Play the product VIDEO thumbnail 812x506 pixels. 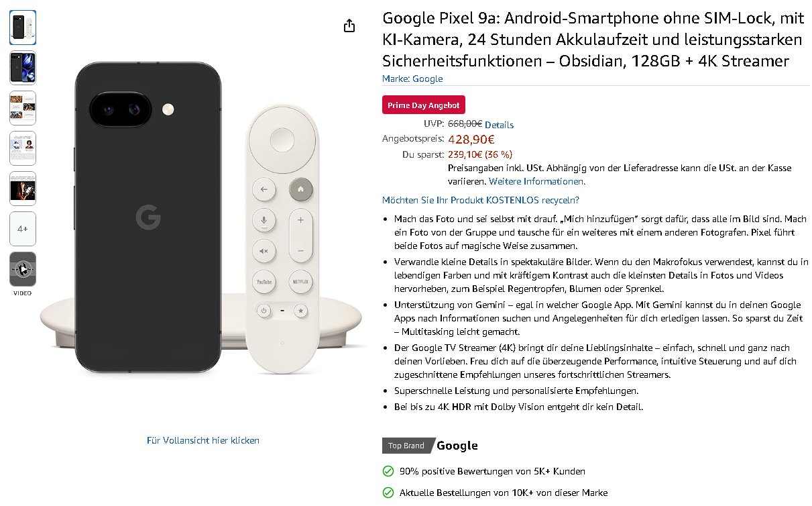coord(23,269)
